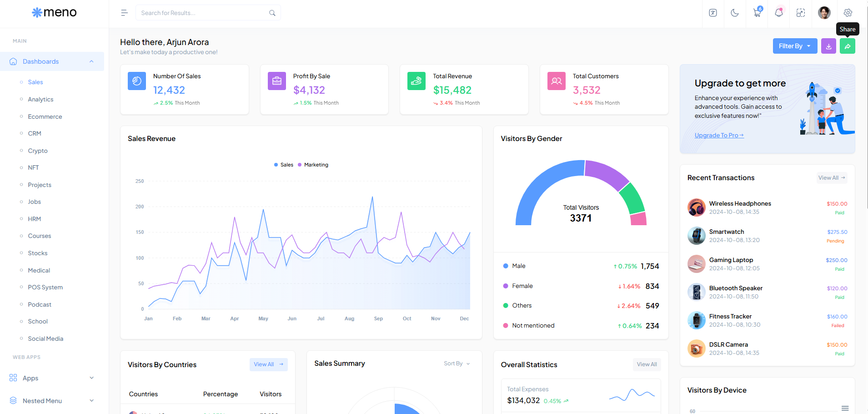Open the Stocks dashboard
Screen dimensions: 868x414
(x=38, y=253)
